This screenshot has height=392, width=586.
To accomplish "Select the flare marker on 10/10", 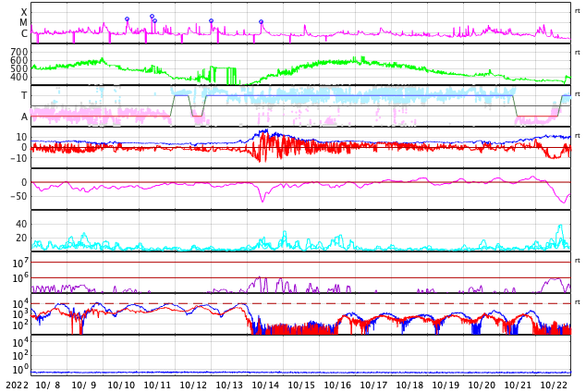I will pos(127,19).
